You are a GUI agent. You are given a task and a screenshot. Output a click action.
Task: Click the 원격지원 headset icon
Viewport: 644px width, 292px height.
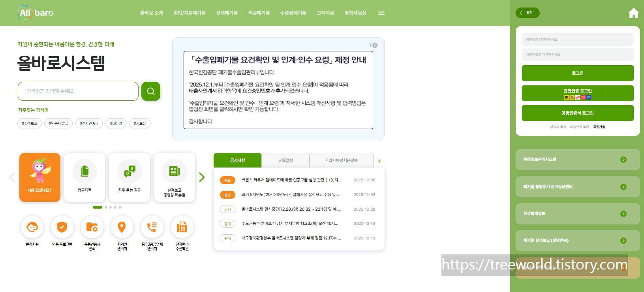[32, 227]
